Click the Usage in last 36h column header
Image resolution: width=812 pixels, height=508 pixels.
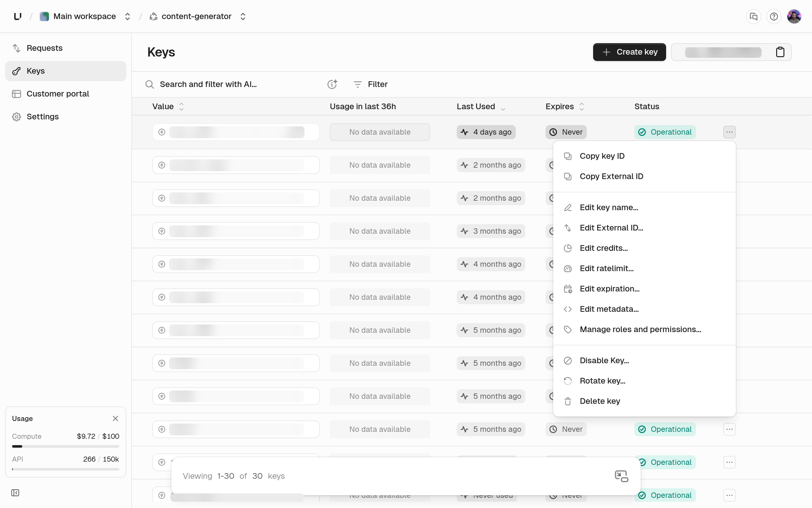pyautogui.click(x=363, y=106)
